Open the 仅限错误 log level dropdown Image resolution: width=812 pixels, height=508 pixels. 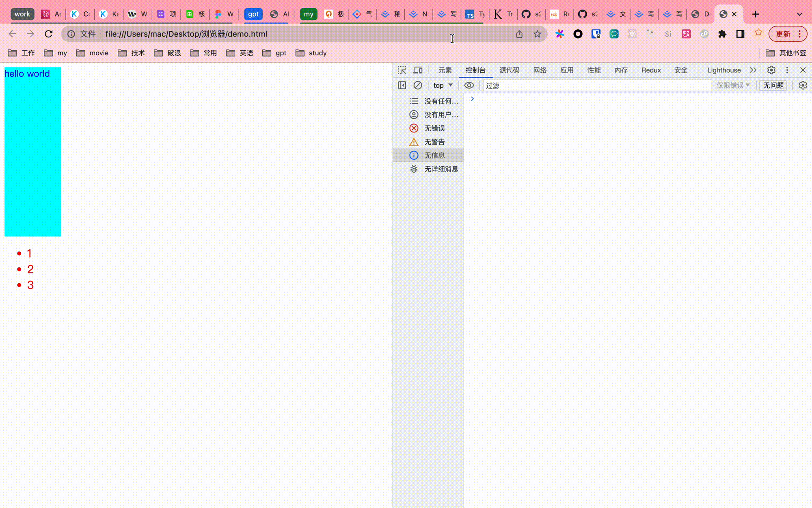pyautogui.click(x=733, y=85)
